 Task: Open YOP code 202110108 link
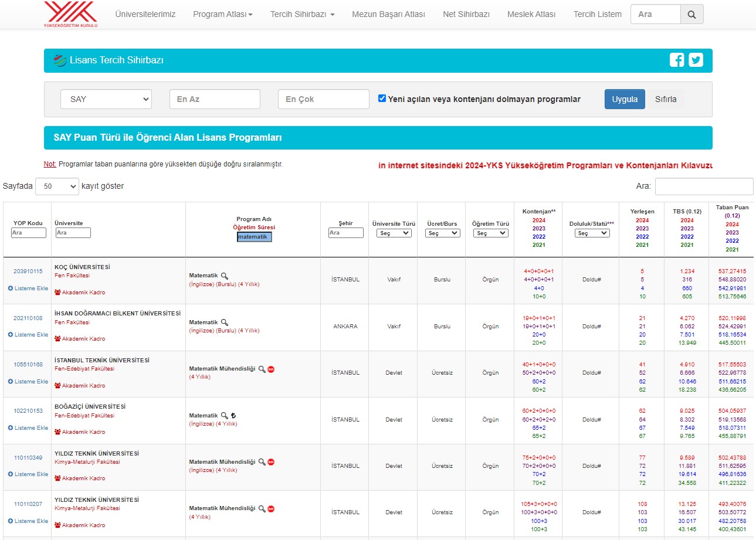(x=28, y=318)
